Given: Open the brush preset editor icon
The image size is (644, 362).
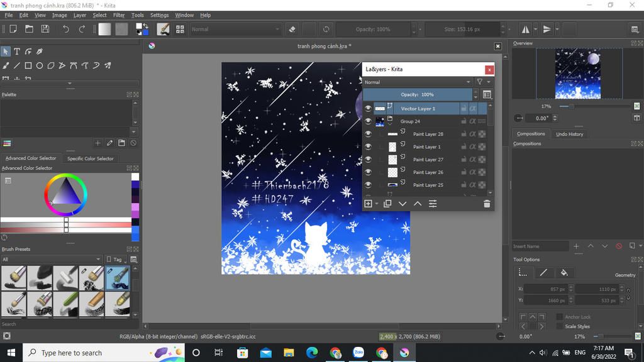Looking at the screenshot, I should click(163, 29).
